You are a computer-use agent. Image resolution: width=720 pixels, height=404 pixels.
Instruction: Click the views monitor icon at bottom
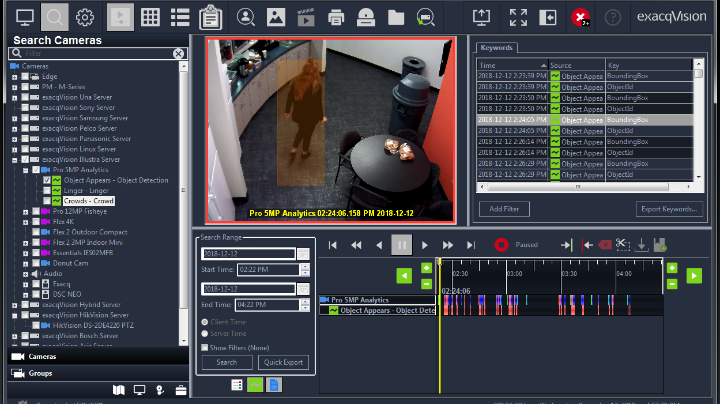139,390
